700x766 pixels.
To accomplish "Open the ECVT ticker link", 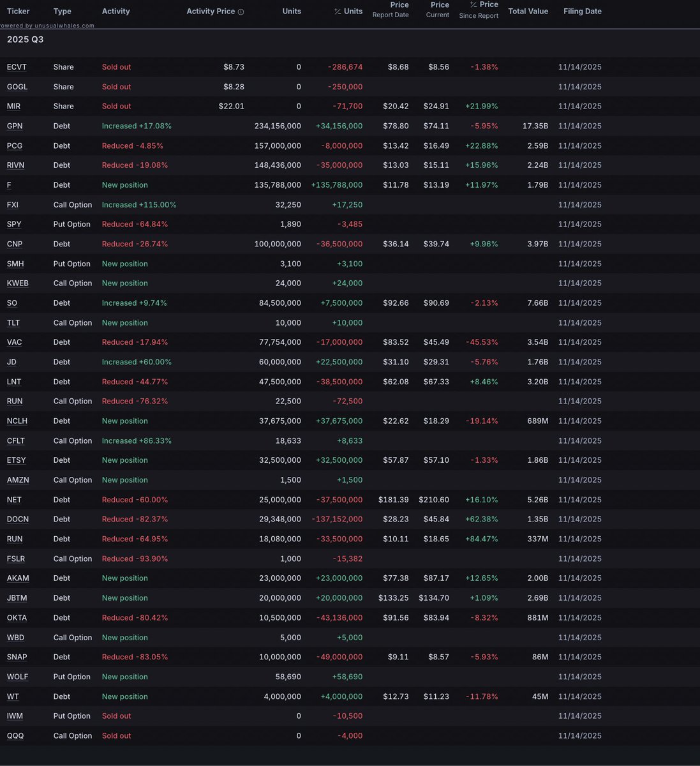I will (17, 67).
